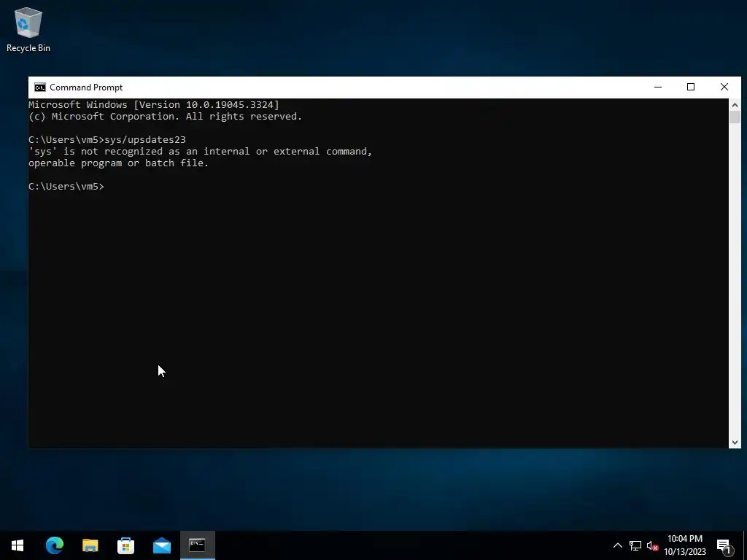The image size is (747, 560).
Task: Close the Command Prompt window
Action: (x=724, y=87)
